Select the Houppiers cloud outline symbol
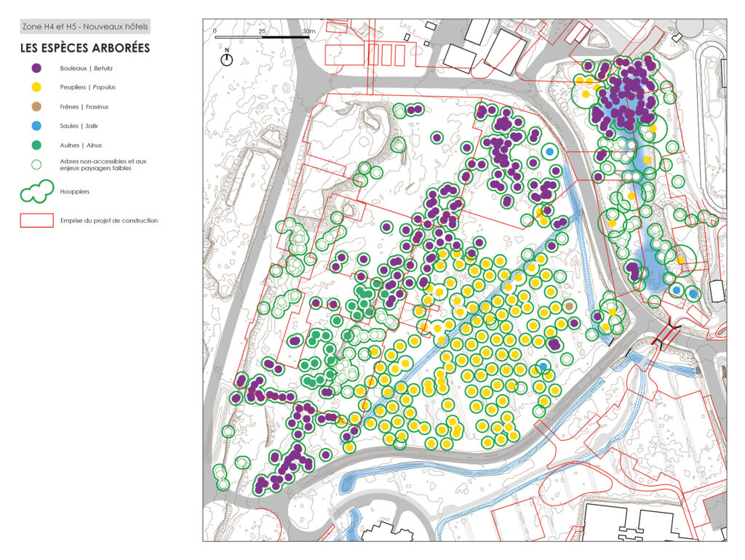The width and height of the screenshot is (745, 560). pos(36,192)
